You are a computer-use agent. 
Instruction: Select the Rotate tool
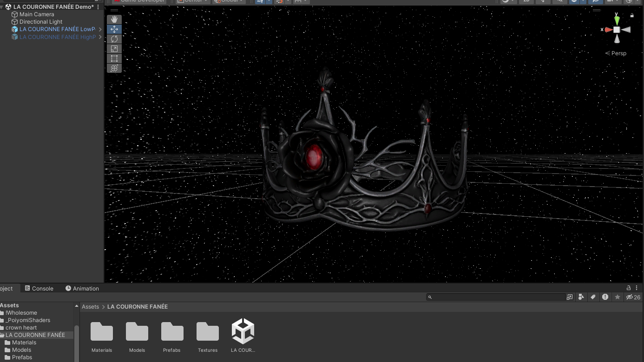[114, 39]
